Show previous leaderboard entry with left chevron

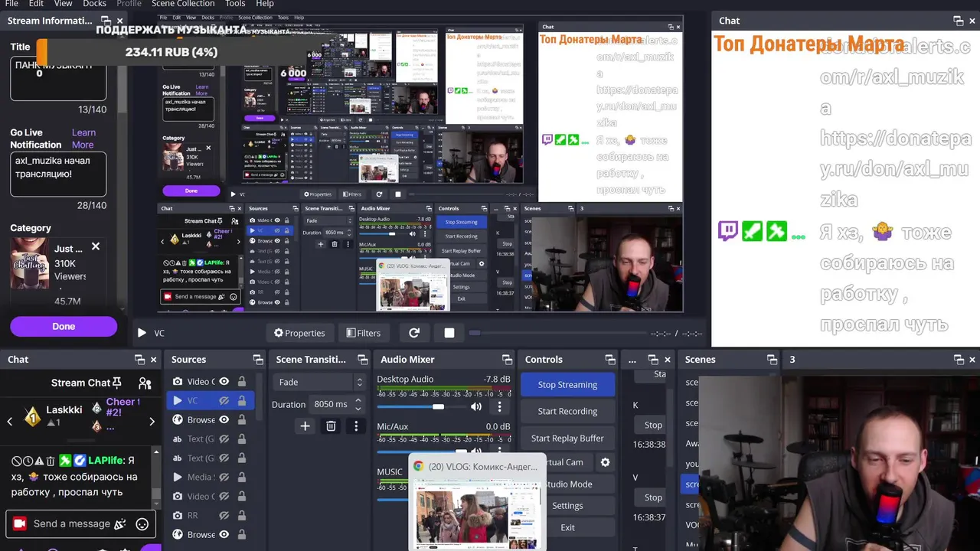(x=10, y=421)
